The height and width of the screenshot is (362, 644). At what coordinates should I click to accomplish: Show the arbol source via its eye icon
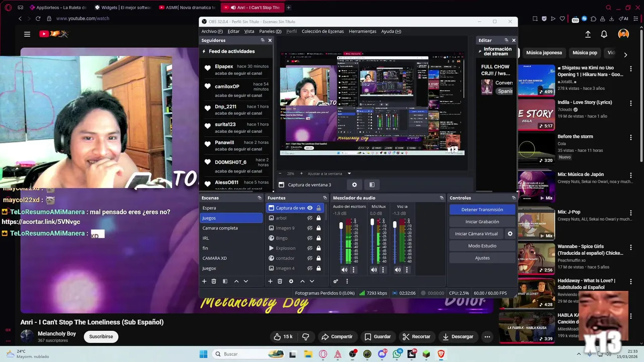310,218
